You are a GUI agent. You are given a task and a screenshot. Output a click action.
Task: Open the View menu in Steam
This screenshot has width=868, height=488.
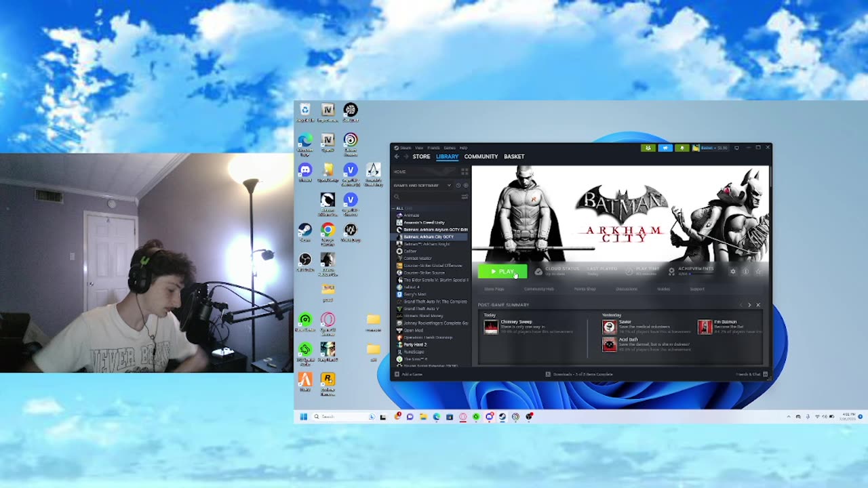click(x=419, y=148)
